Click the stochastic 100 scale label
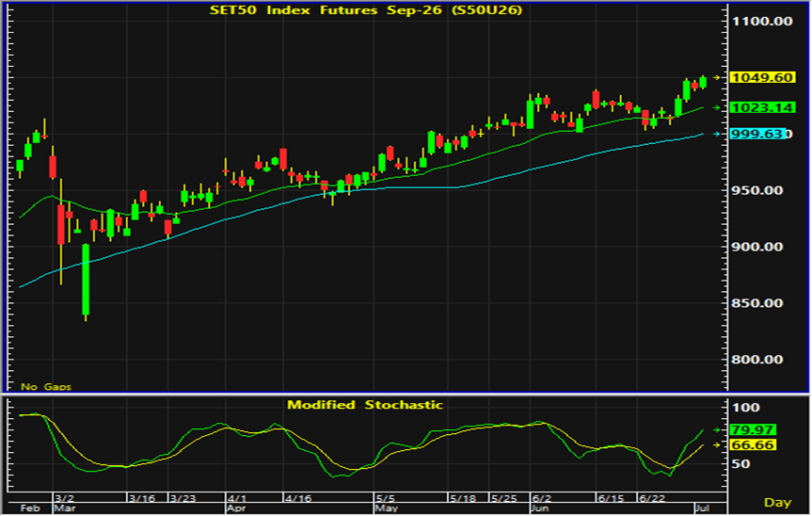Image resolution: width=812 pixels, height=516 pixels. point(745,408)
